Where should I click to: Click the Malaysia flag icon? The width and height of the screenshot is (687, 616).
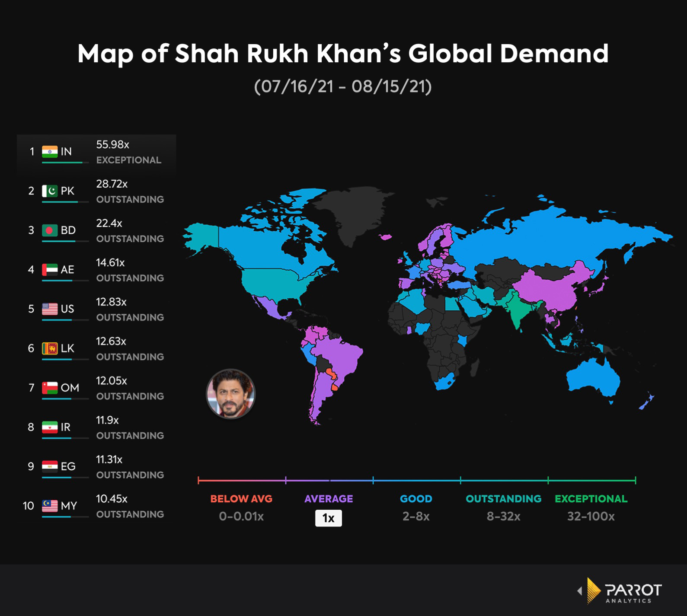(50, 505)
